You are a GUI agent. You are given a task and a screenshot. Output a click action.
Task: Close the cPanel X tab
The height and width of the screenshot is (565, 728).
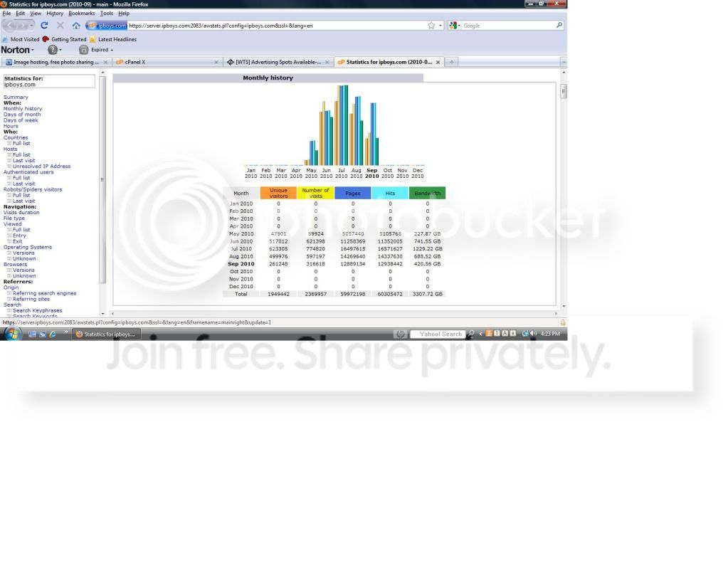(216, 62)
